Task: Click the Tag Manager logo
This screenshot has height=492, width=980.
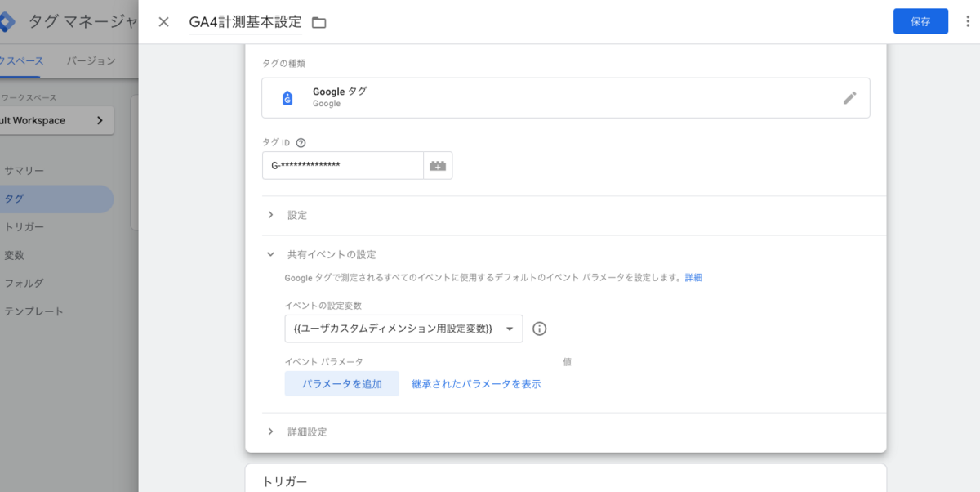Action: pyautogui.click(x=8, y=22)
